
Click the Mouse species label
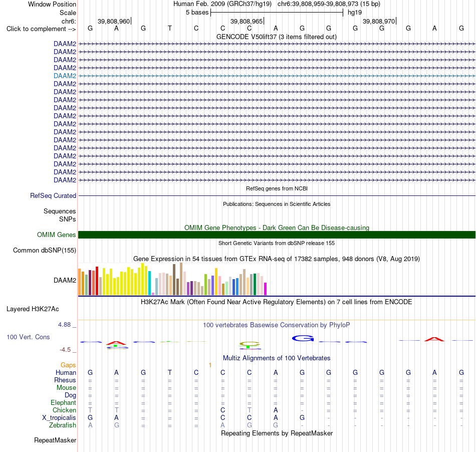click(x=66, y=388)
